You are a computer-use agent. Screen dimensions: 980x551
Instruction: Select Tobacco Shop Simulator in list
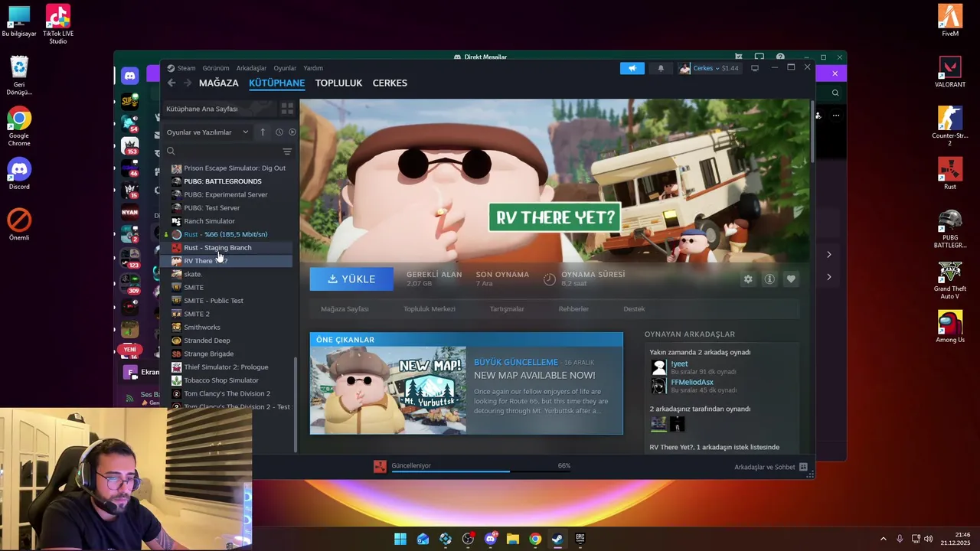coord(220,380)
